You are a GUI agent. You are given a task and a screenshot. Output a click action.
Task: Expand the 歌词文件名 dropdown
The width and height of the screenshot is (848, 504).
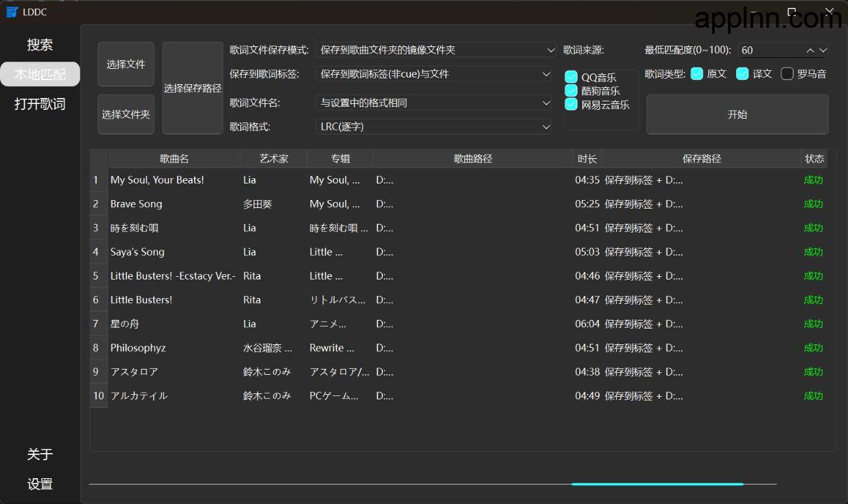click(x=434, y=103)
